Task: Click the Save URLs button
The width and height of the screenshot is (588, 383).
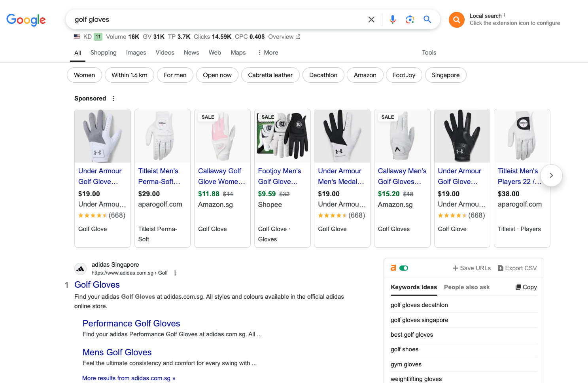Action: pyautogui.click(x=471, y=268)
